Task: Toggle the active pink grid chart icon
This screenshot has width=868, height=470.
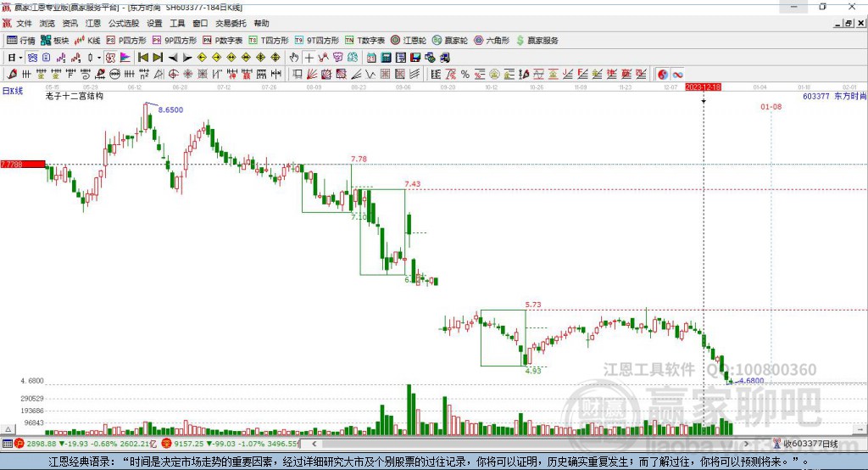Action: 111,58
